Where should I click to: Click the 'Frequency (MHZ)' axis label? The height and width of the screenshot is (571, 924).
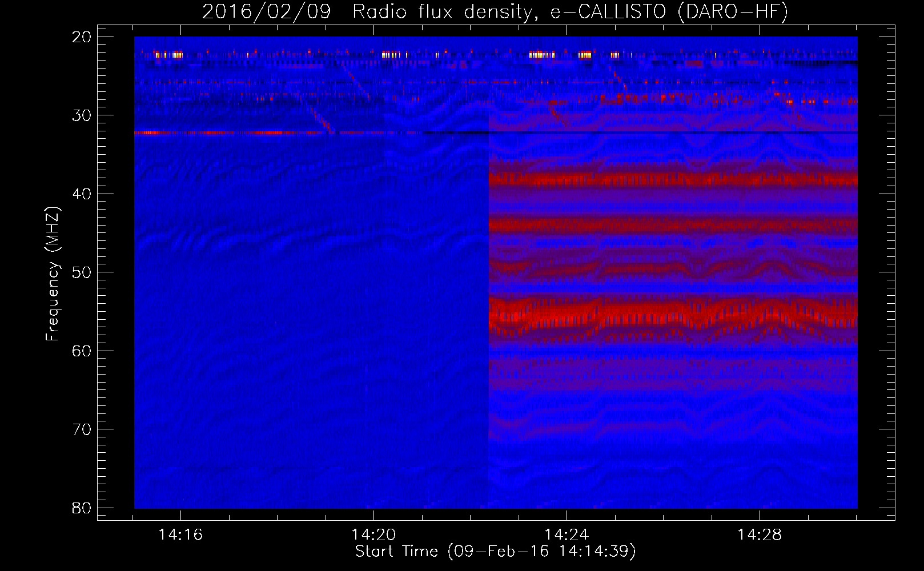(53, 274)
